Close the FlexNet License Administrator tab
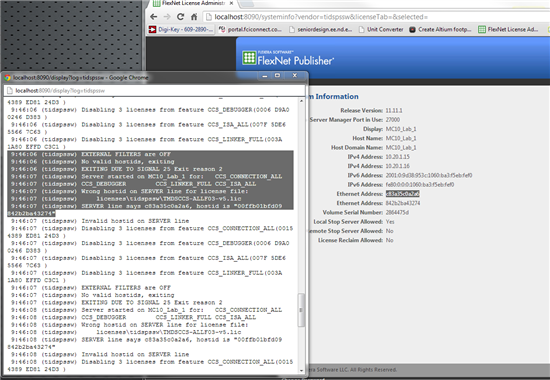Image resolution: width=550 pixels, height=380 pixels. [x=231, y=3]
